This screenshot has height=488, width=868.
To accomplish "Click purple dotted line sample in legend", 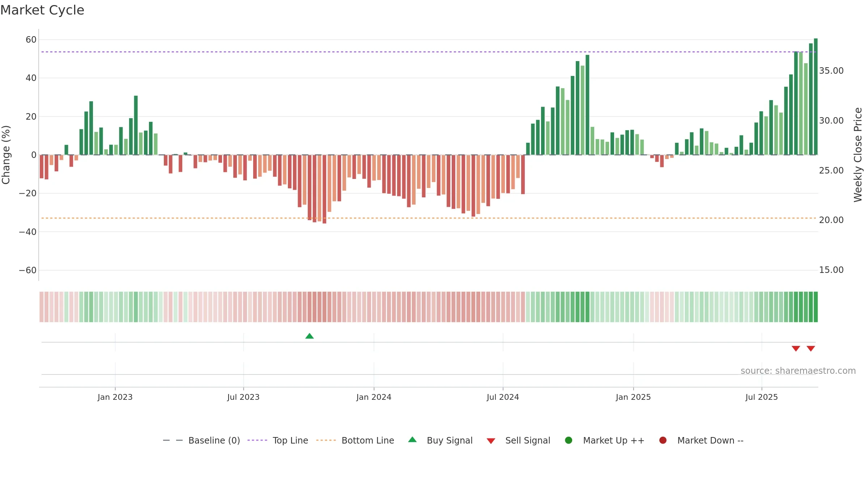I will point(257,440).
